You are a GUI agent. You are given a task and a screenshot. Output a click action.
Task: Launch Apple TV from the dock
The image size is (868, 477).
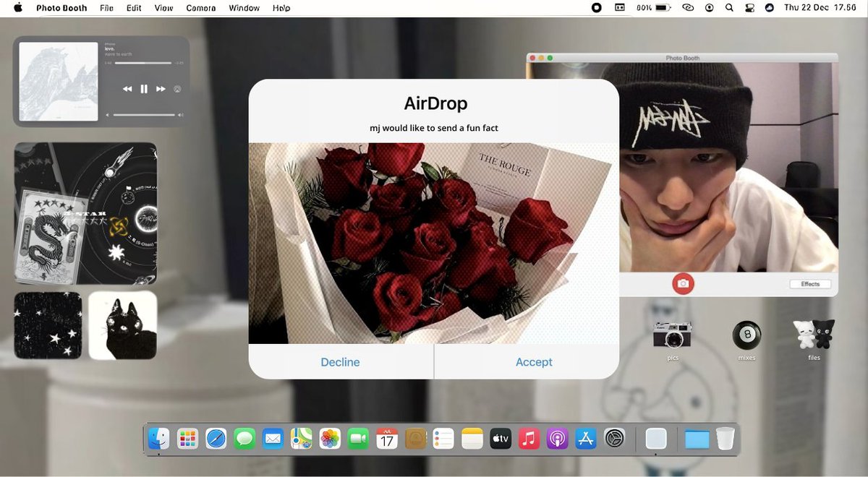pos(501,438)
